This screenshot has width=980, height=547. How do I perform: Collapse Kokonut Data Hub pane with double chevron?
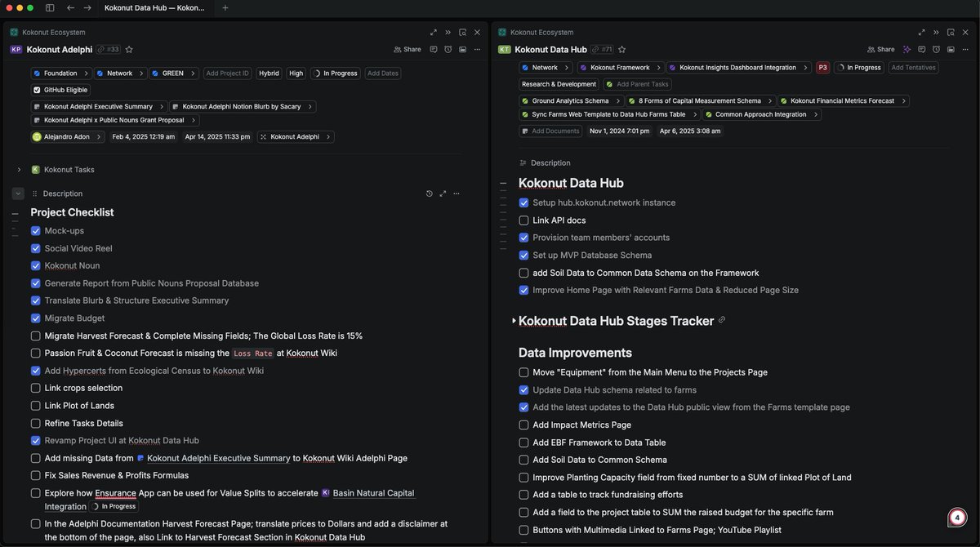pos(936,32)
